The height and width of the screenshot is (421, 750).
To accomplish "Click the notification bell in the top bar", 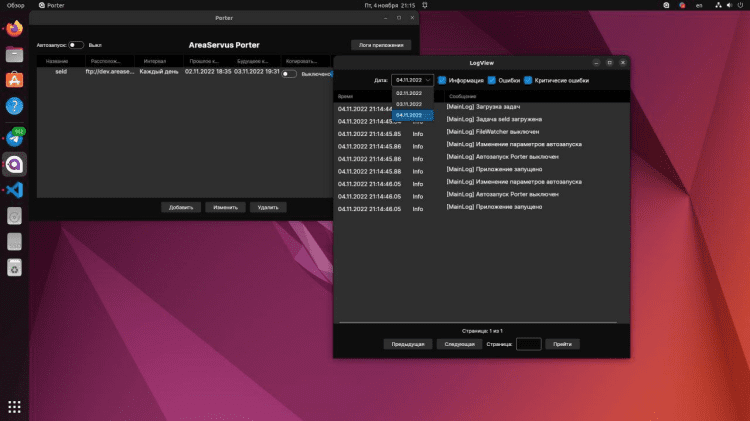I will tap(425, 5).
